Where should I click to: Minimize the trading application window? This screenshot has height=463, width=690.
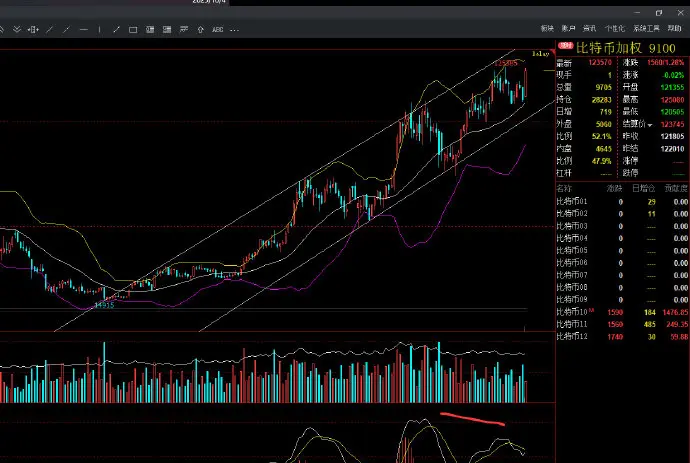[638, 13]
